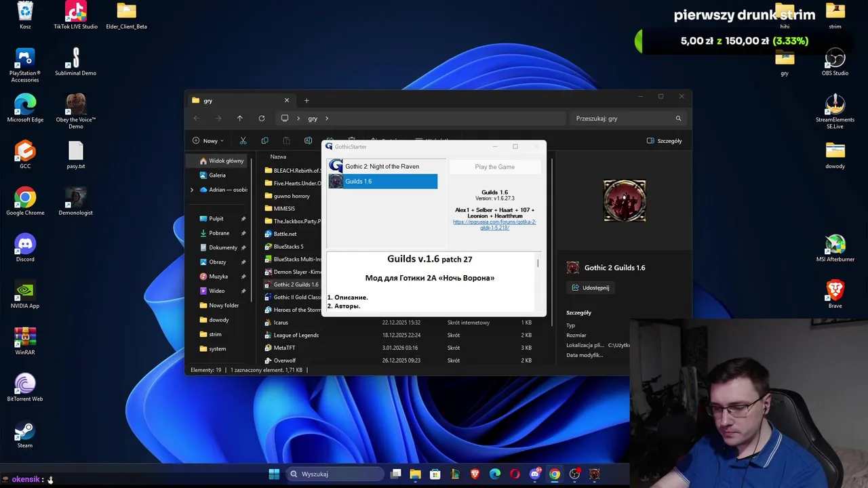Viewport: 868px width, 488px height.
Task: Click the Refresh icon in Explorer
Action: [261, 118]
